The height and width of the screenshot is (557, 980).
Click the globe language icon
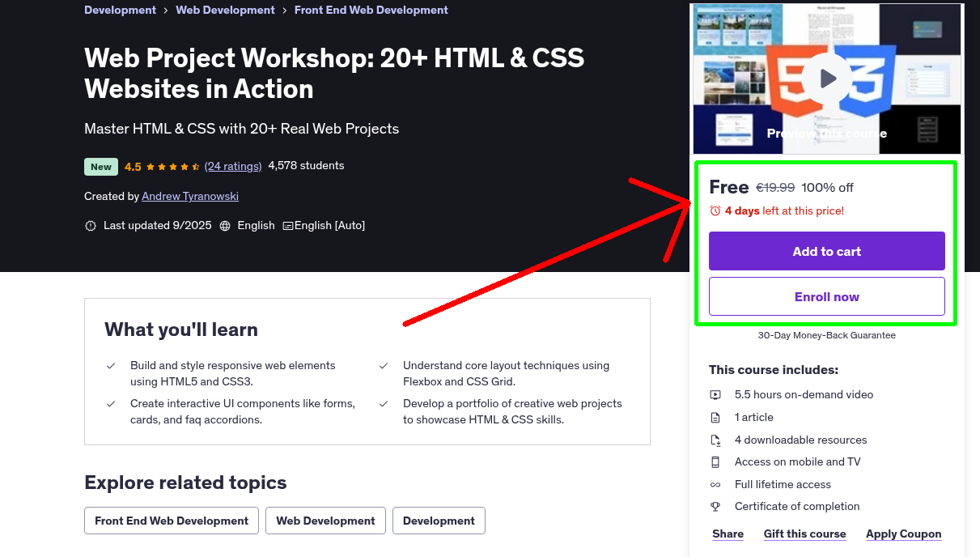pyautogui.click(x=225, y=226)
